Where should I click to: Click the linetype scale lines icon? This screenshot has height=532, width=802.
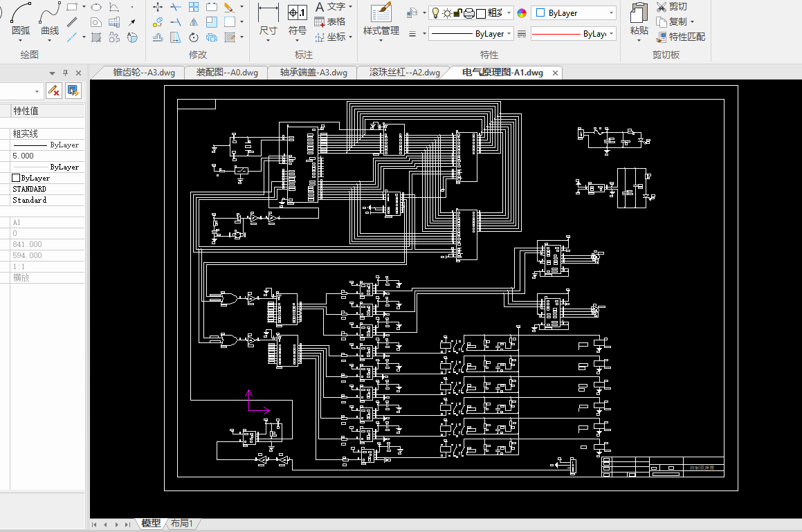pos(522,34)
